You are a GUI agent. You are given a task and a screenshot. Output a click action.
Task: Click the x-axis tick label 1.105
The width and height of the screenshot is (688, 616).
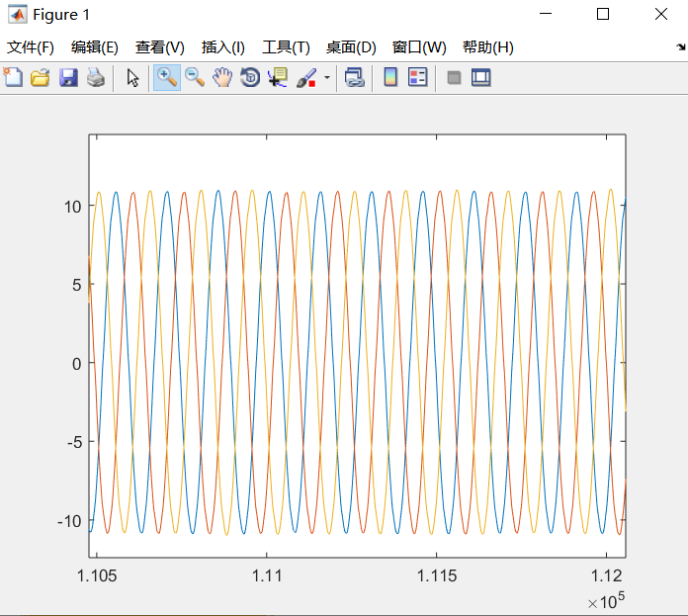coord(97,575)
